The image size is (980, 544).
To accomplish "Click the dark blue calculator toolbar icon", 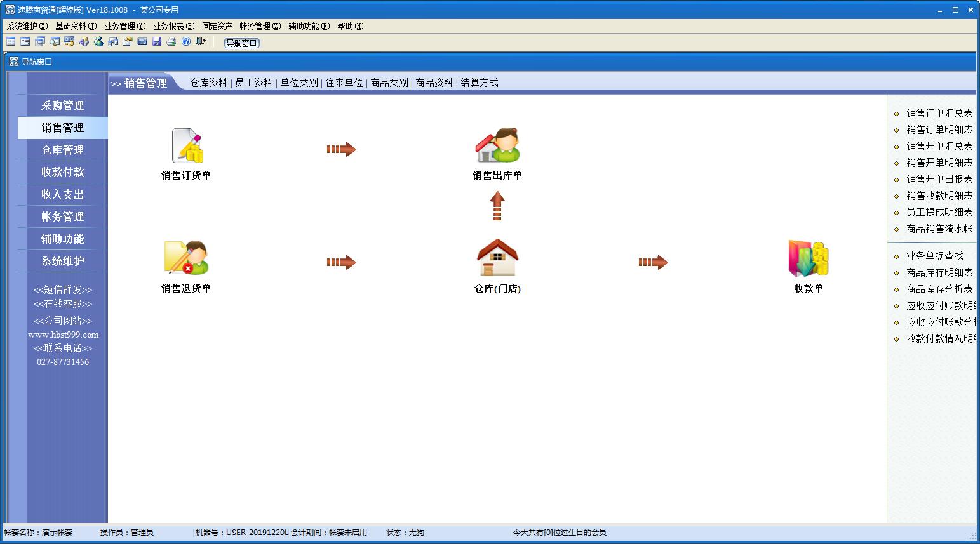I will (x=142, y=42).
